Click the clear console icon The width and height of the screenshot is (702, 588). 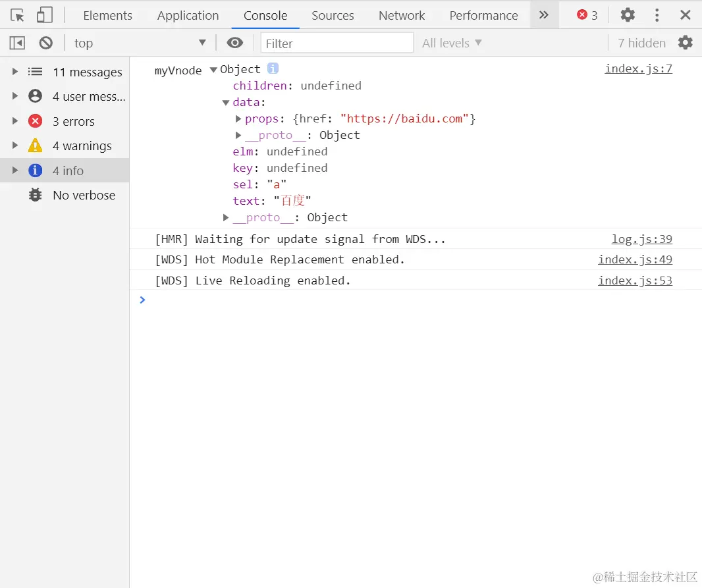(x=45, y=43)
